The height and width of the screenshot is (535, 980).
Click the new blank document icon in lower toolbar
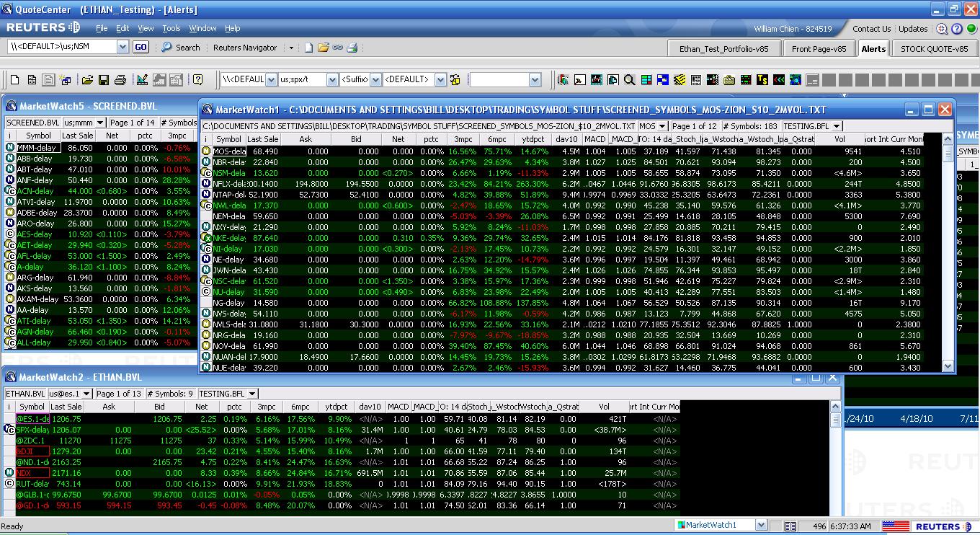(14, 80)
